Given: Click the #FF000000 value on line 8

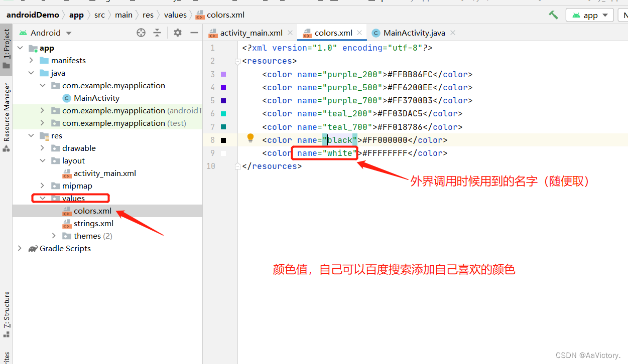Looking at the screenshot, I should tap(385, 140).
